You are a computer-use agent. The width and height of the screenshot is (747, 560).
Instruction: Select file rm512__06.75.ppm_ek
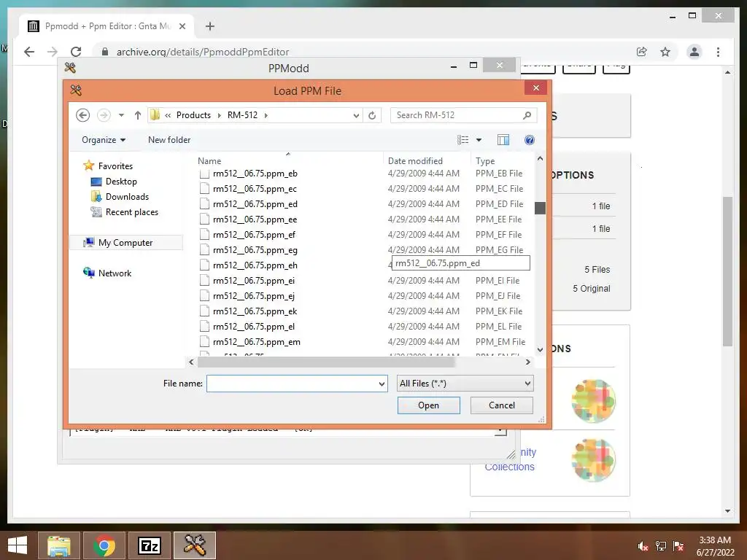[x=255, y=311]
